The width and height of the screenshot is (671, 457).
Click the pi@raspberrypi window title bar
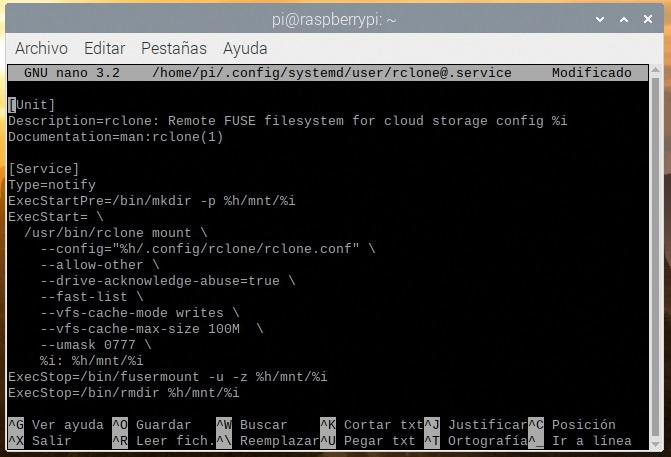334,19
